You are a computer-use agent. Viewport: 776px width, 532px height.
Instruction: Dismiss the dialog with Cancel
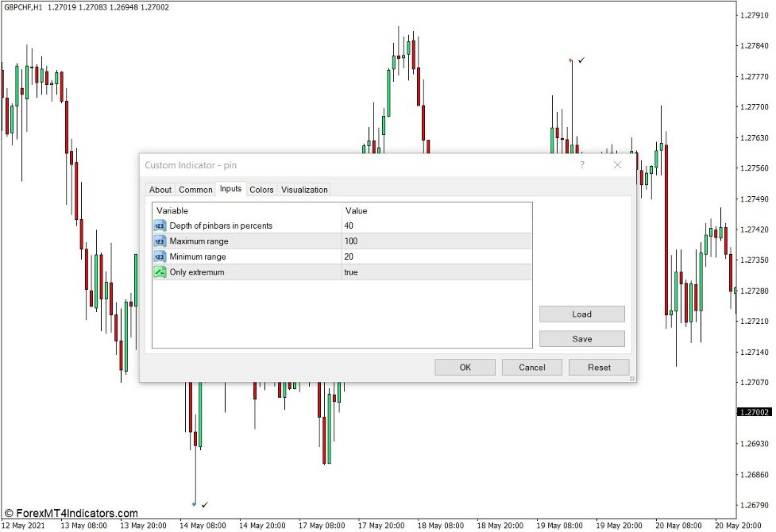point(531,367)
